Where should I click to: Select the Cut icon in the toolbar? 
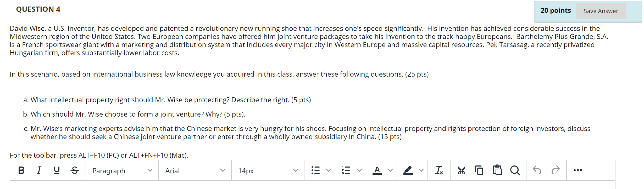click(x=462, y=170)
